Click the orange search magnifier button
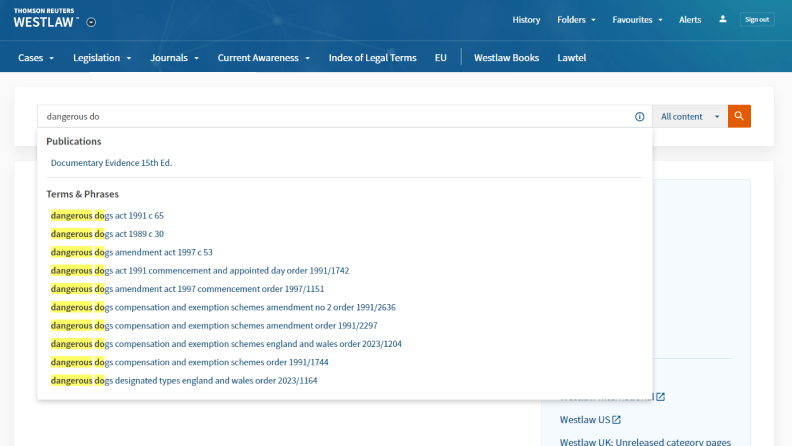Screen dimensions: 792x446 tap(739, 117)
